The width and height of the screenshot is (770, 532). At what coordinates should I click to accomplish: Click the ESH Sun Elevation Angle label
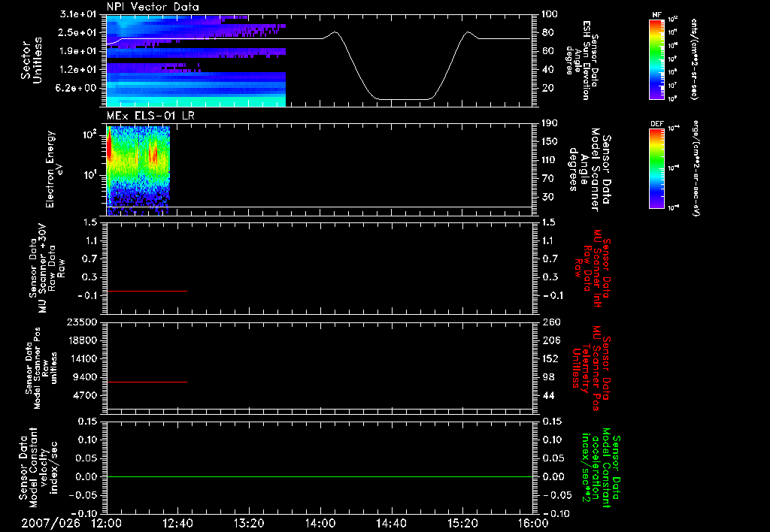[582, 60]
